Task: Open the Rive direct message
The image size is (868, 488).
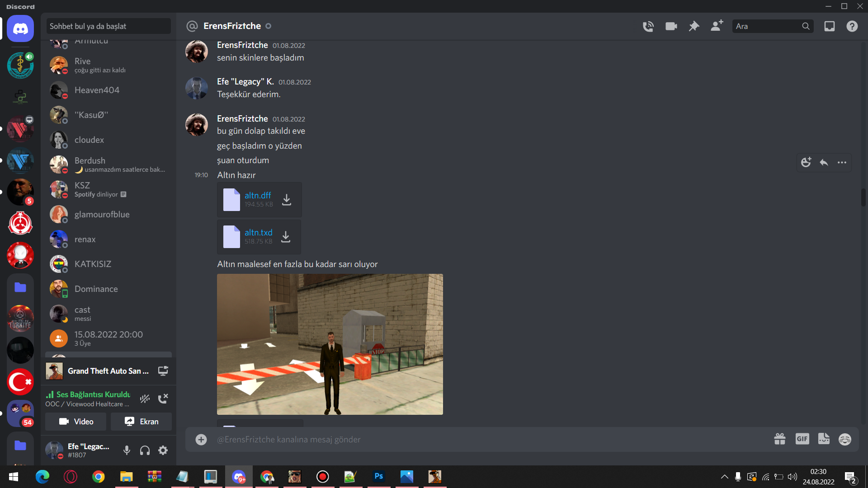Action: coord(108,65)
